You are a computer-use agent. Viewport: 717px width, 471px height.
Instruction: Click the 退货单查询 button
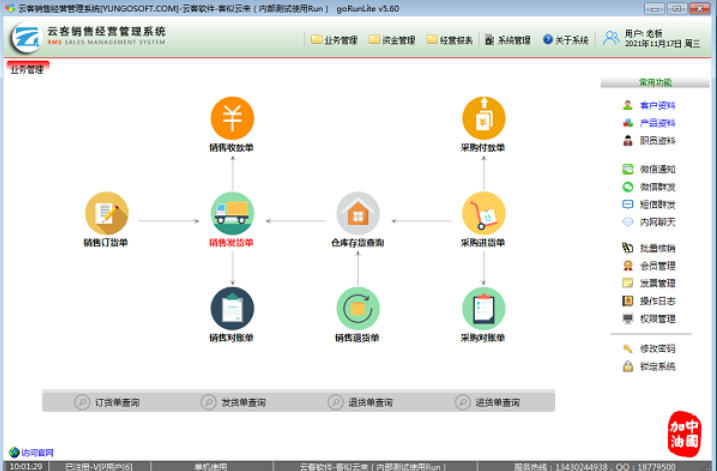360,402
